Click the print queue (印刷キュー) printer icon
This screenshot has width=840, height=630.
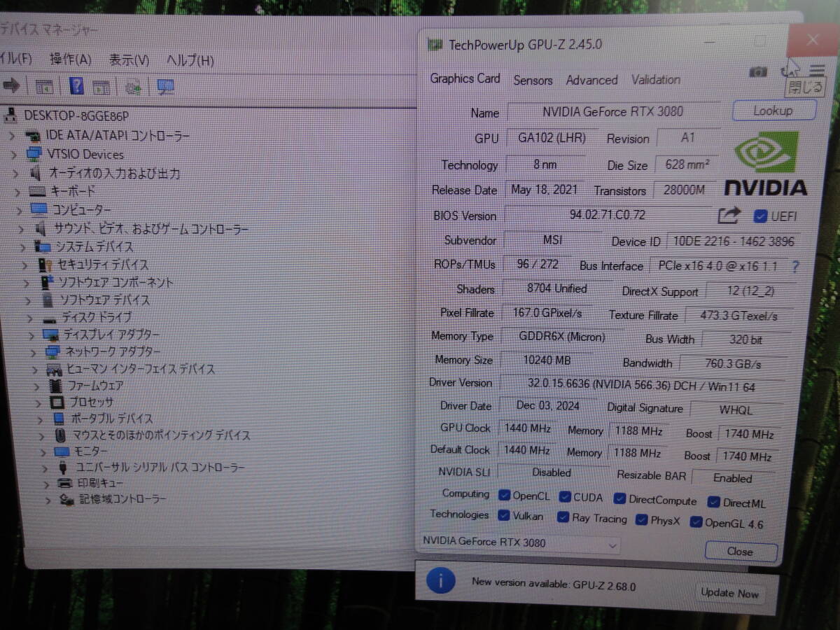(65, 483)
